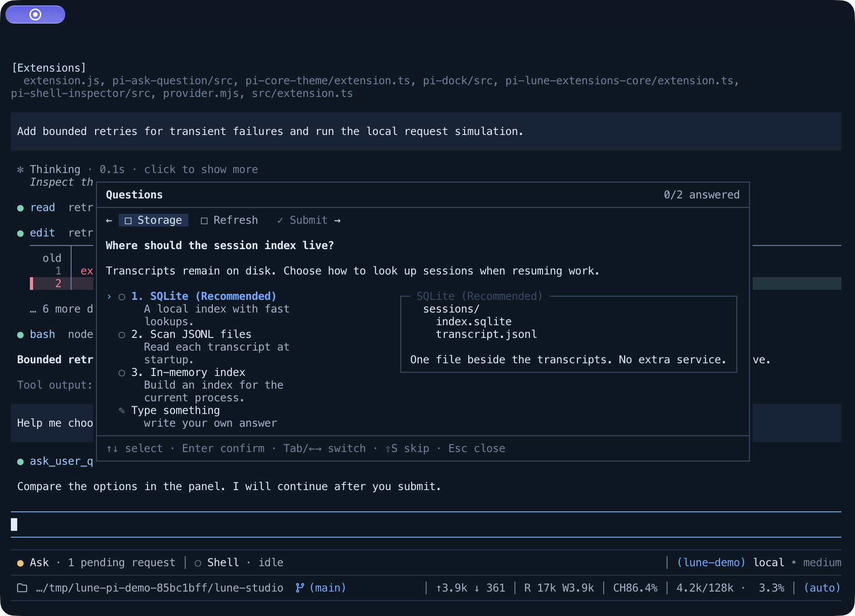Click the bash tool call
Image resolution: width=855 pixels, height=616 pixels.
(43, 334)
